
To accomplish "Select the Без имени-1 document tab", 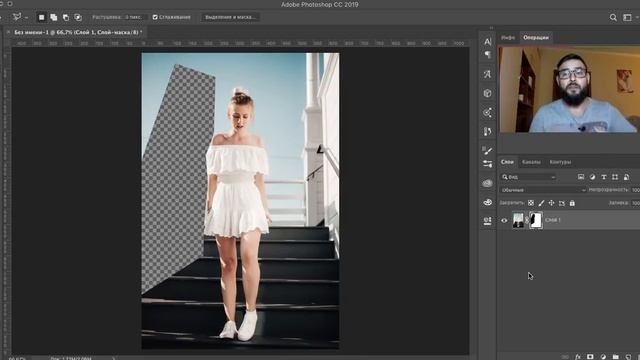I will (x=78, y=32).
